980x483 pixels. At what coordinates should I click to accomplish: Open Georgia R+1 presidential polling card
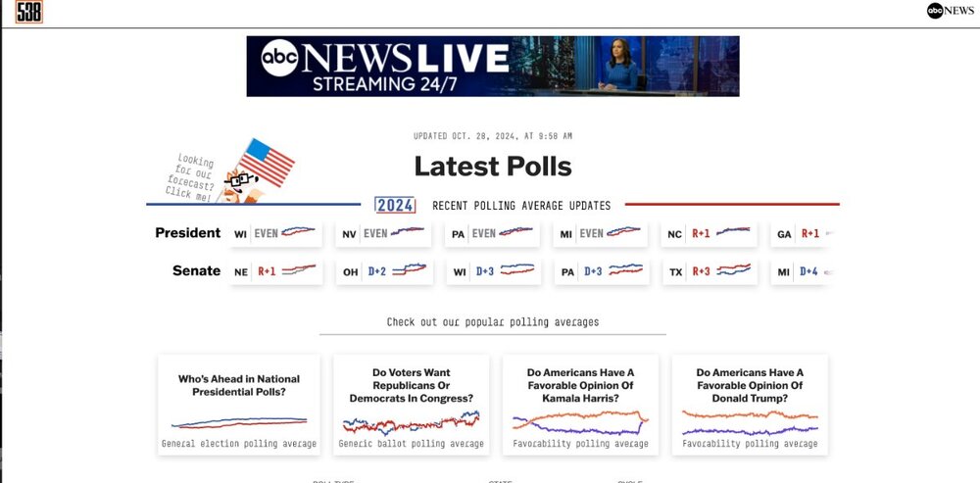coord(801,234)
